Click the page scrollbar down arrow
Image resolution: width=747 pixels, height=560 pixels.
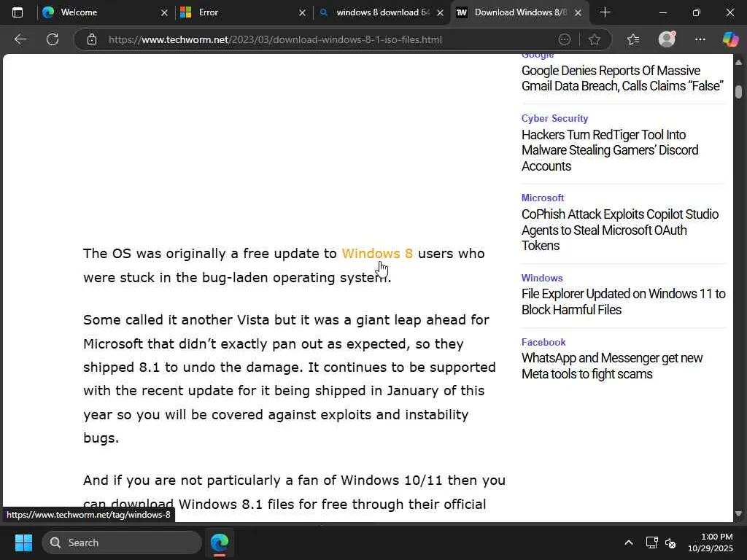tap(738, 514)
